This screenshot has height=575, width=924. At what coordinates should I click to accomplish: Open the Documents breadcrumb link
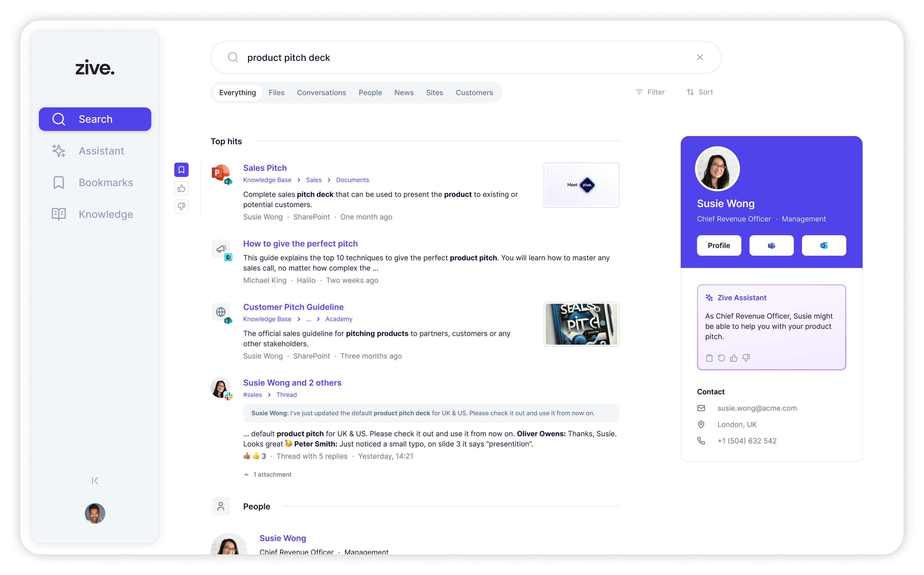tap(352, 180)
